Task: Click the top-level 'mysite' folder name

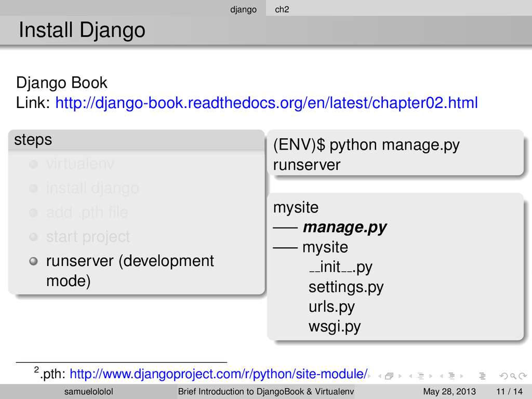Action: pyautogui.click(x=296, y=208)
